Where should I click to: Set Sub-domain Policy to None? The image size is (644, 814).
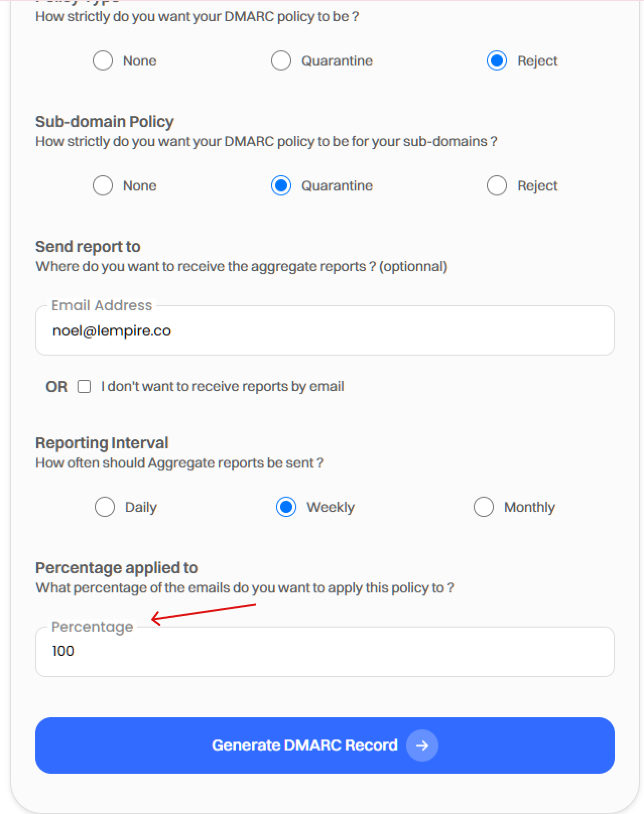pos(103,186)
